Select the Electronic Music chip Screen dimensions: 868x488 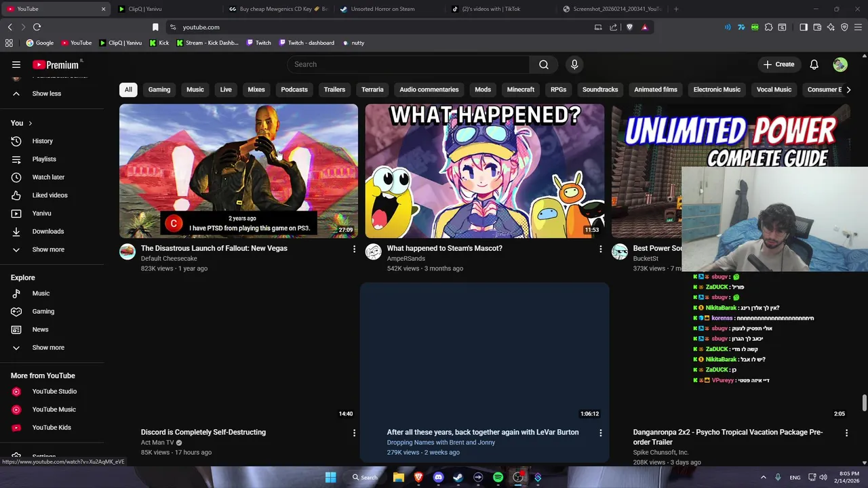(x=717, y=89)
